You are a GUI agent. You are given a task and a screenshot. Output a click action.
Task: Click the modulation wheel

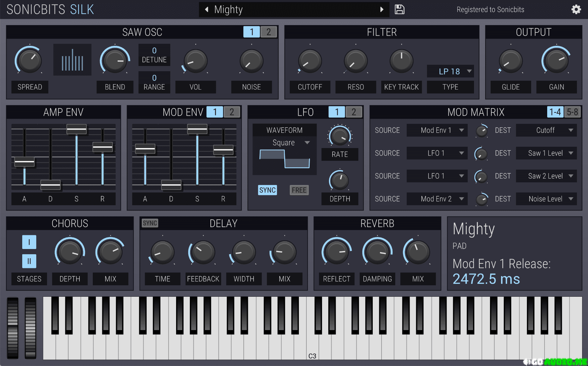point(30,328)
